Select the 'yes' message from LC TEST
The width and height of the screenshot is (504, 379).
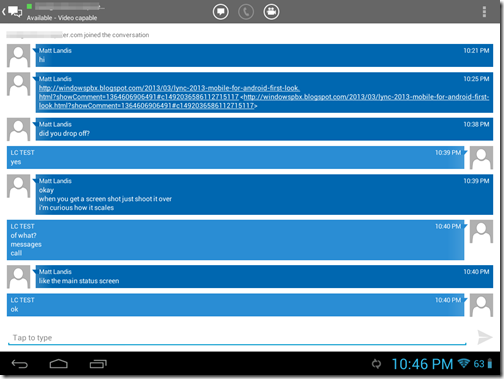pos(16,162)
